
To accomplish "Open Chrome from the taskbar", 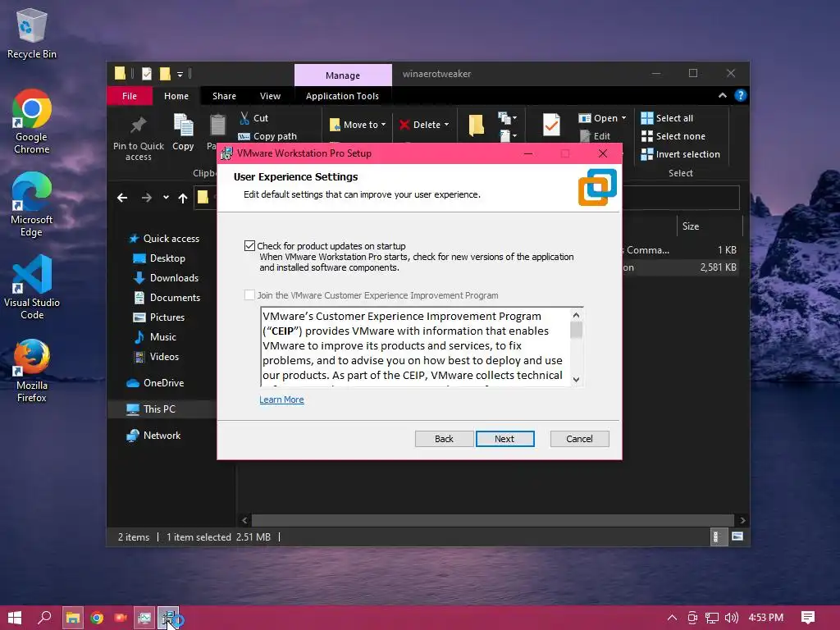I will coord(97,618).
